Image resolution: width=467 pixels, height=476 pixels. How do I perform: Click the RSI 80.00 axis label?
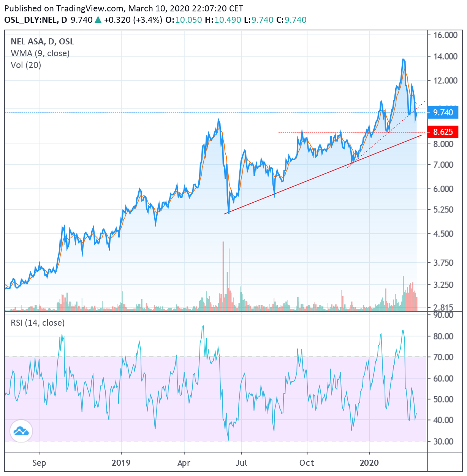(443, 336)
